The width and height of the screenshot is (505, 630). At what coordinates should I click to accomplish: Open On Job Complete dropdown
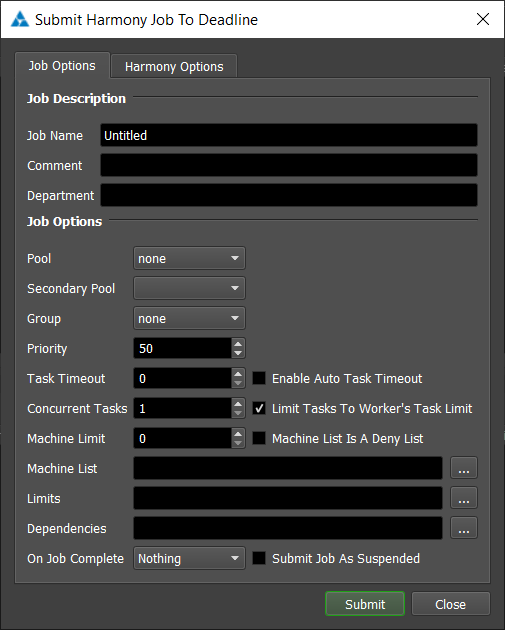click(189, 558)
